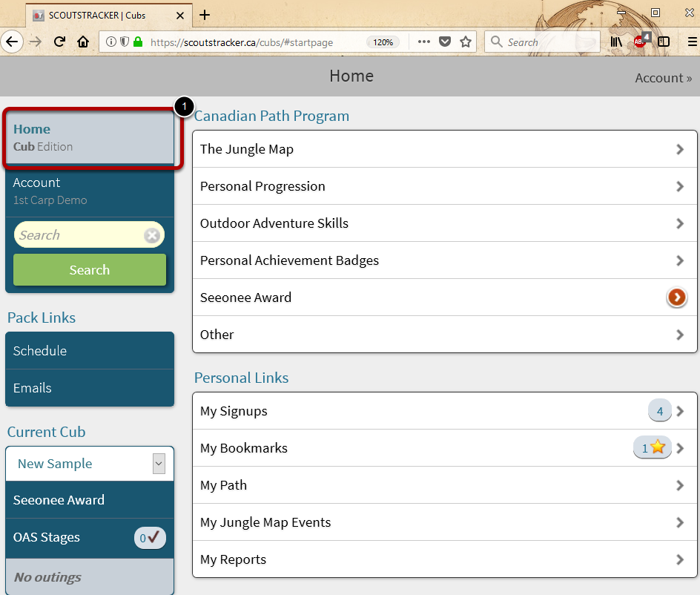Viewport: 700px width, 595px height.
Task: Clear the sidebar search field icon
Action: tap(152, 235)
